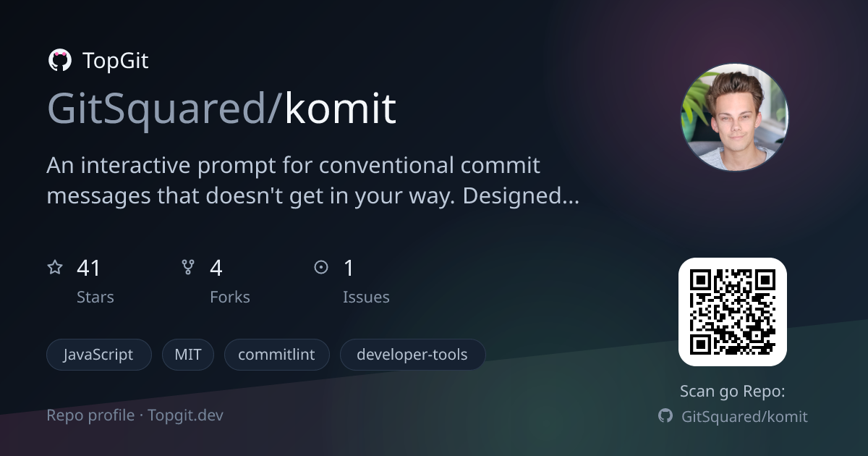Click the star icon beside 41
The image size is (868, 456).
click(x=55, y=268)
